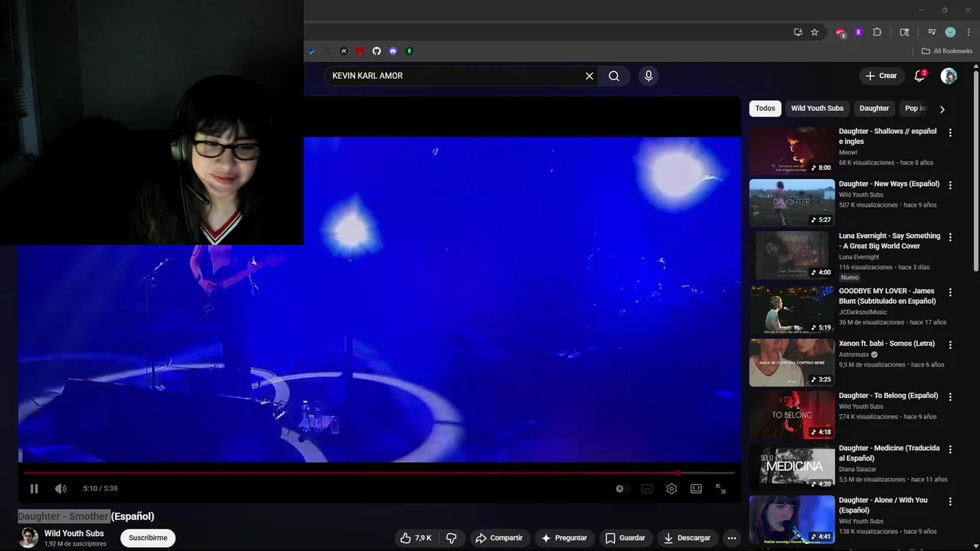Open the green bookmark icon after Discord
980x551 pixels.
(x=410, y=51)
